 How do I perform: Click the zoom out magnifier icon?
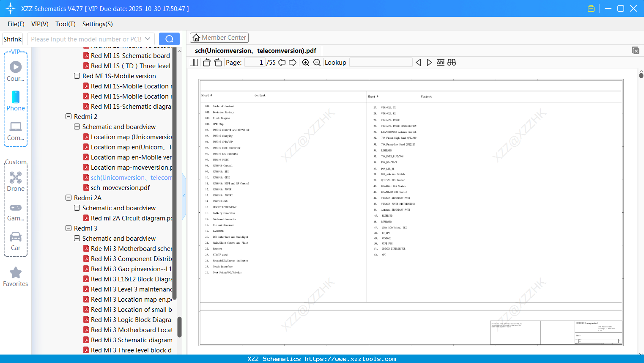tap(317, 62)
